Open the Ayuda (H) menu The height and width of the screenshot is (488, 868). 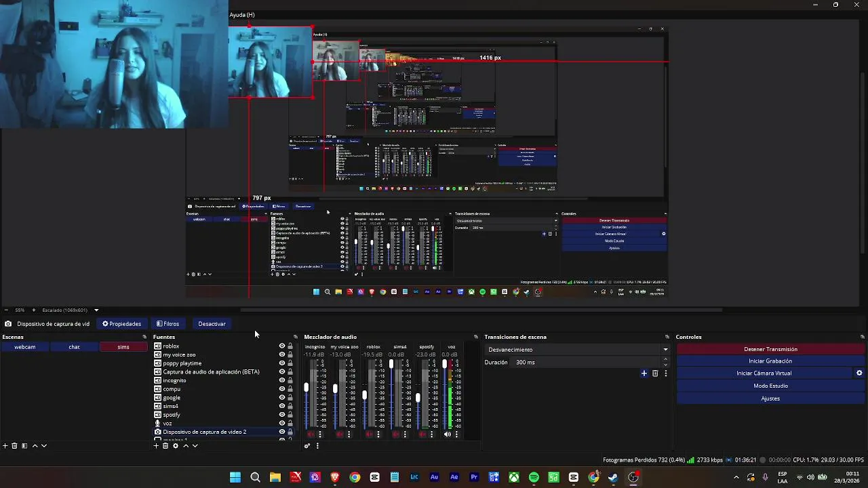point(242,15)
